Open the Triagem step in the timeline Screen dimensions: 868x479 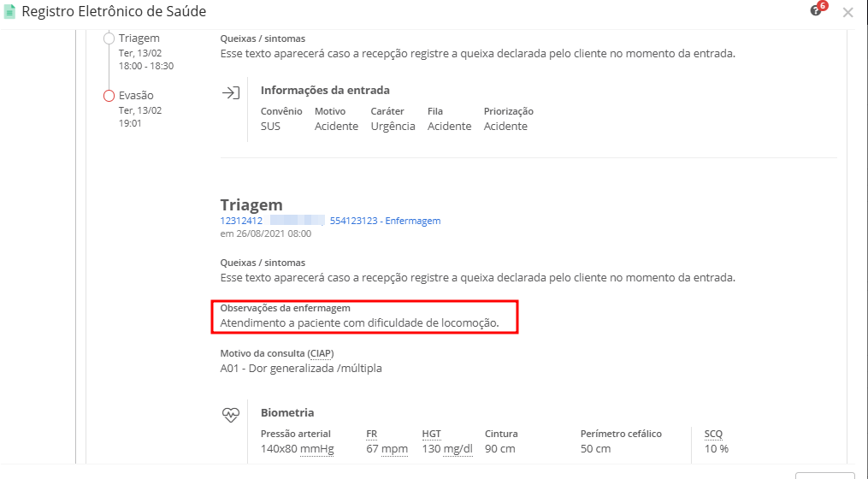pyautogui.click(x=139, y=38)
